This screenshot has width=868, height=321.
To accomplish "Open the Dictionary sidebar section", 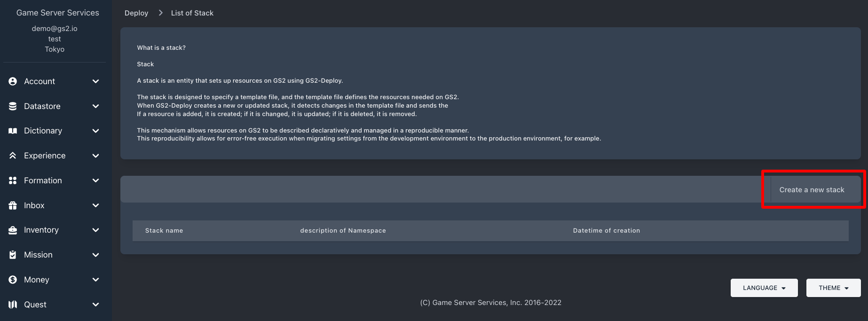I will click(x=55, y=131).
